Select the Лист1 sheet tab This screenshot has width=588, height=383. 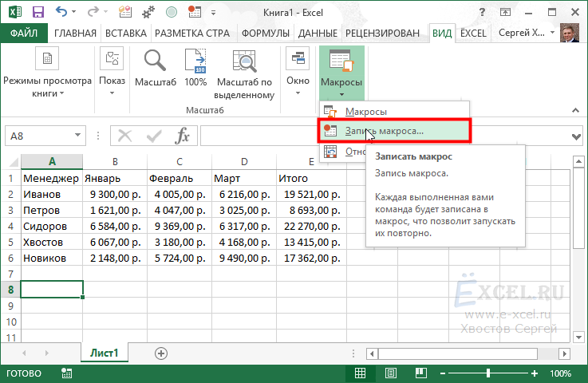(105, 353)
